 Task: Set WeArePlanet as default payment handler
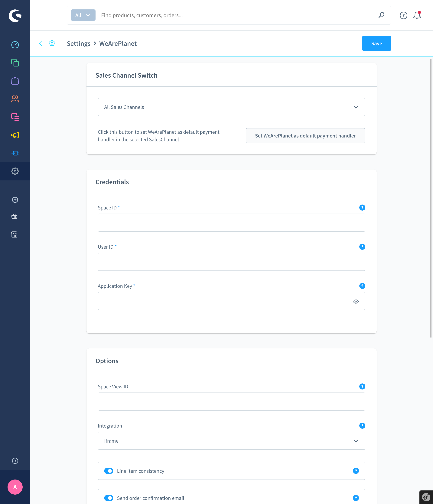pos(305,136)
